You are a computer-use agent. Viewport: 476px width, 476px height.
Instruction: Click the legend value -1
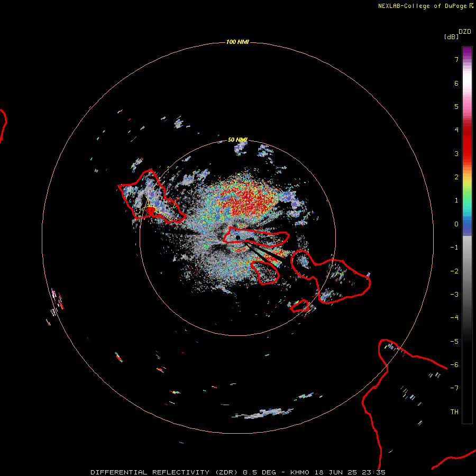coord(454,248)
